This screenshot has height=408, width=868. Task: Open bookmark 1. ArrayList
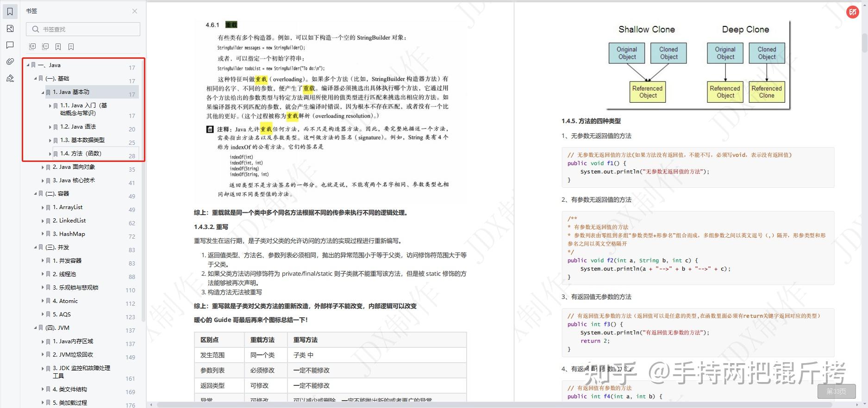[x=68, y=207]
